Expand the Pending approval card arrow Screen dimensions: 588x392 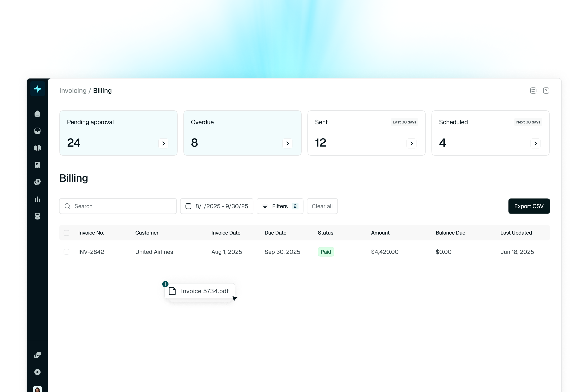tap(163, 144)
